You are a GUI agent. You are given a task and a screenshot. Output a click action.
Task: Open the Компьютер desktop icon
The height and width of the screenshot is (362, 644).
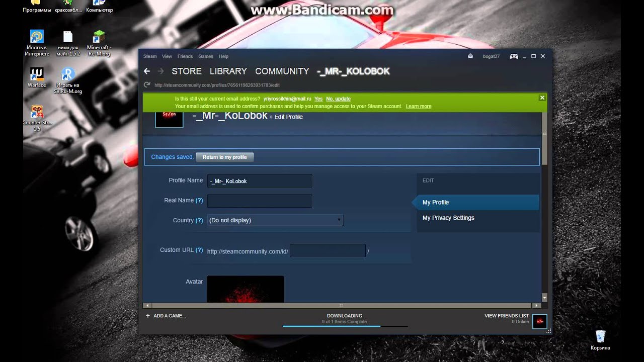99,7
